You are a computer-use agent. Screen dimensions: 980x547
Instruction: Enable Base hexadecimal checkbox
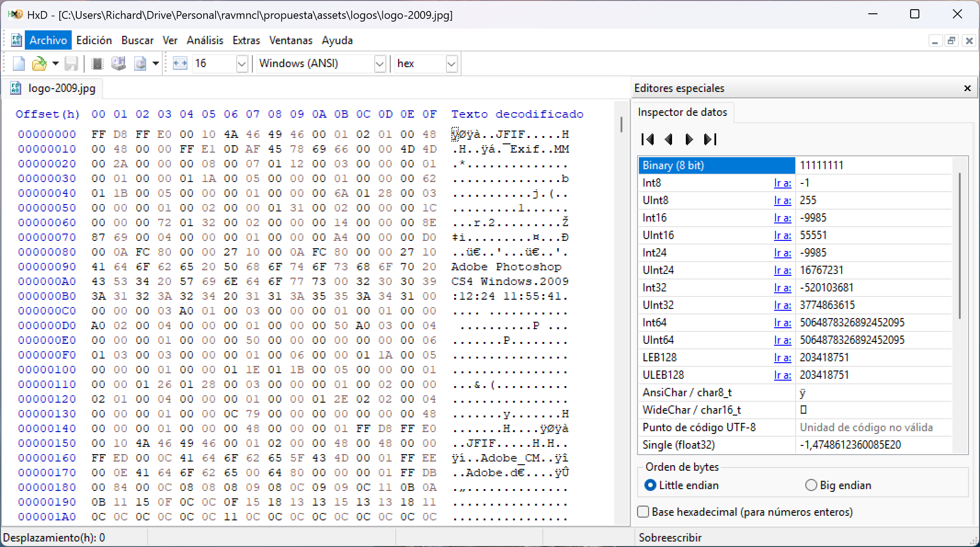(644, 512)
